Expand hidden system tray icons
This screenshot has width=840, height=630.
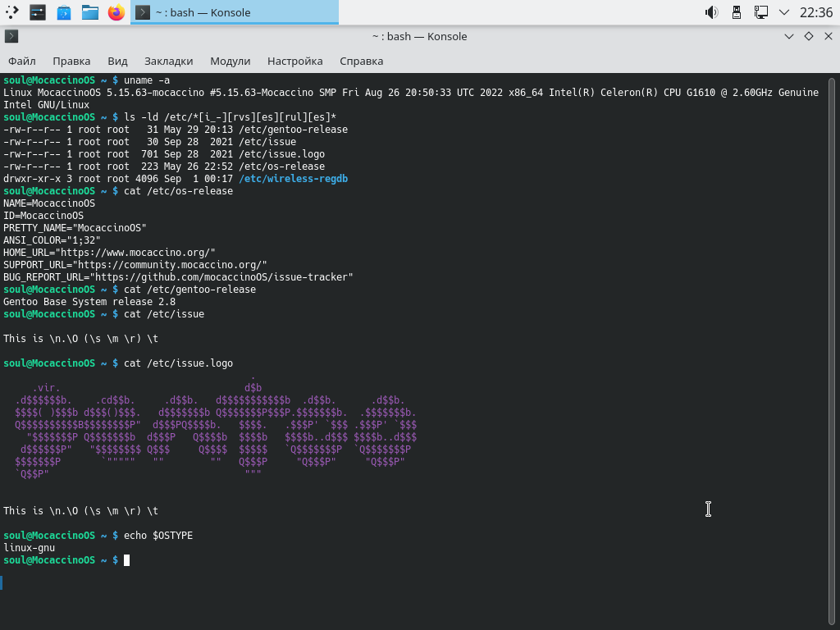784,12
